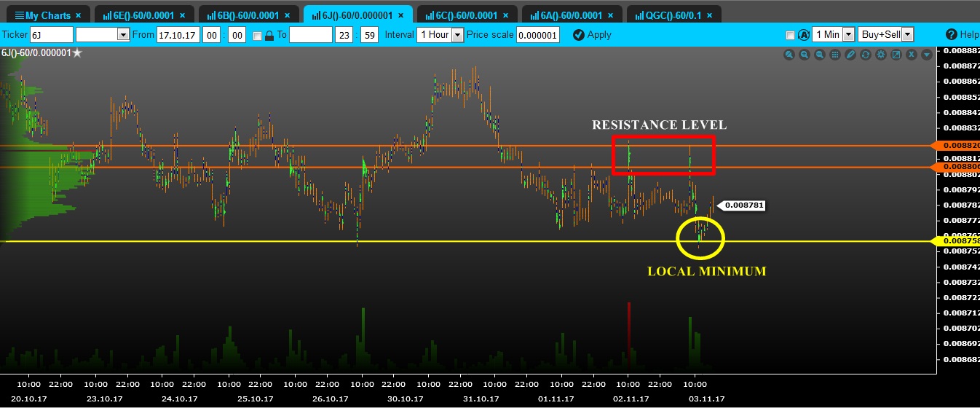Click the To hour field showing 23
This screenshot has width=980, height=408.
tap(344, 34)
